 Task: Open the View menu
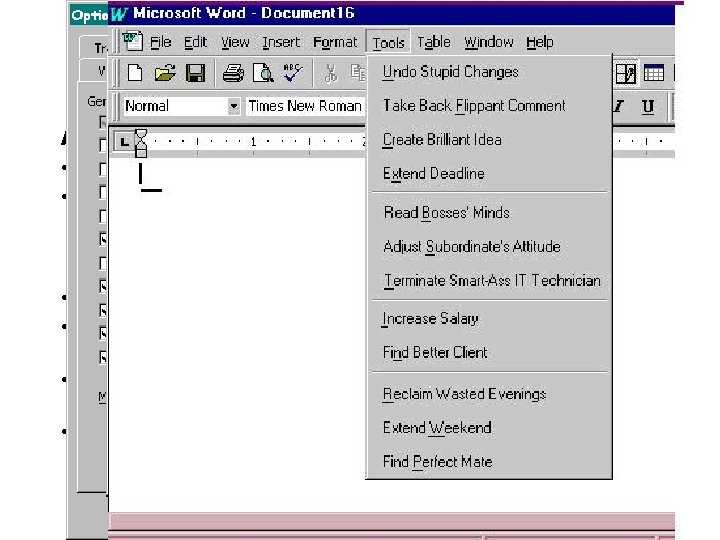tap(235, 42)
